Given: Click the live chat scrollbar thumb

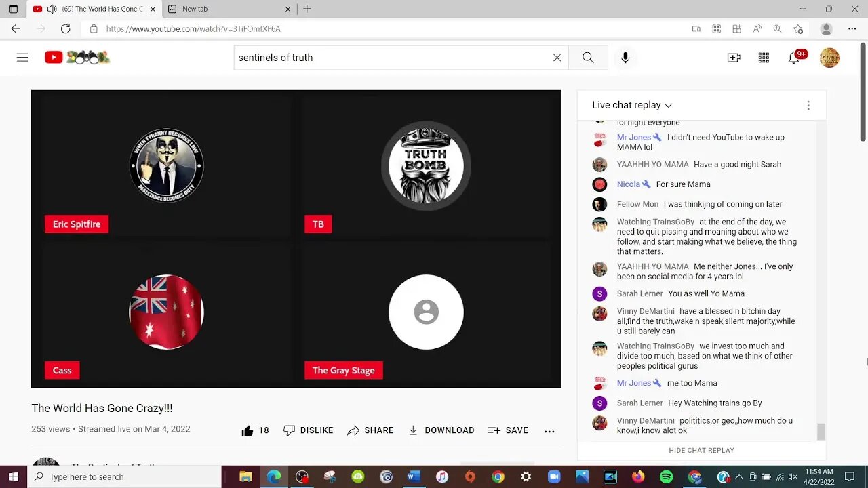Looking at the screenshot, I should click(x=821, y=431).
